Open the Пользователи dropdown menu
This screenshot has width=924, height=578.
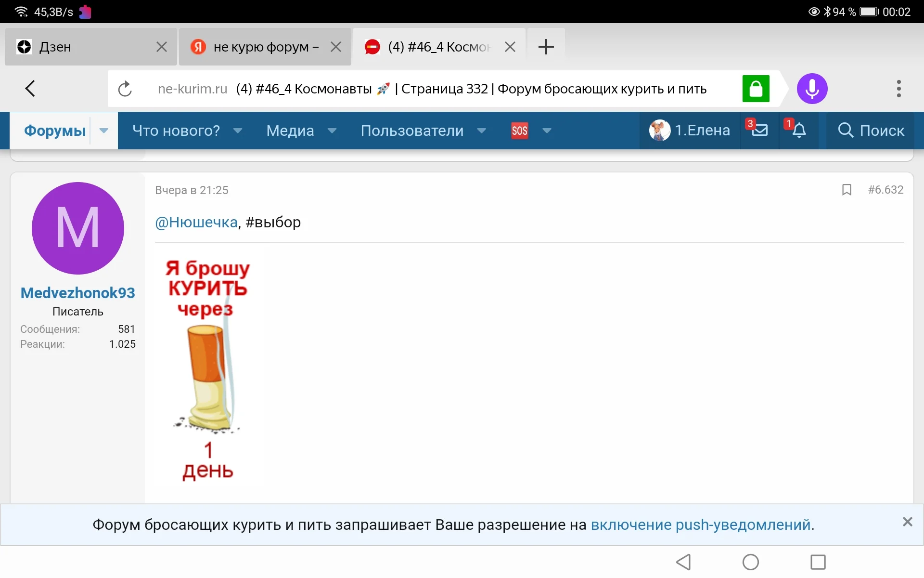coord(411,131)
